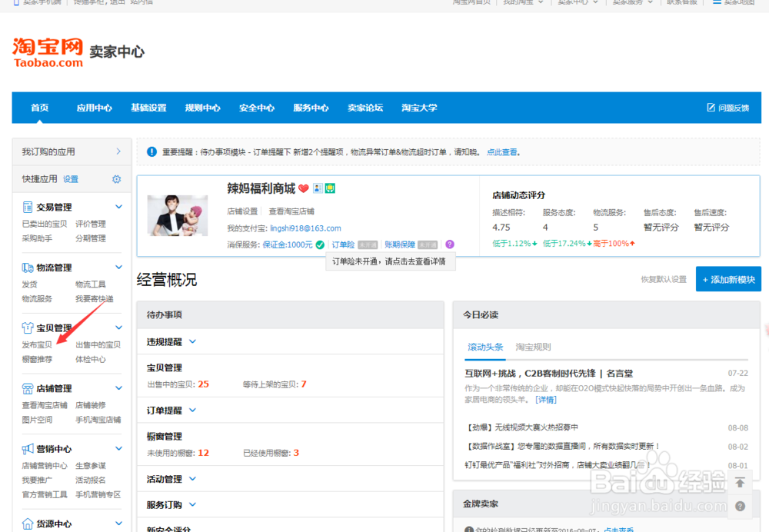
Task: Open 卖家论坛 in the nav bar
Action: [x=365, y=108]
